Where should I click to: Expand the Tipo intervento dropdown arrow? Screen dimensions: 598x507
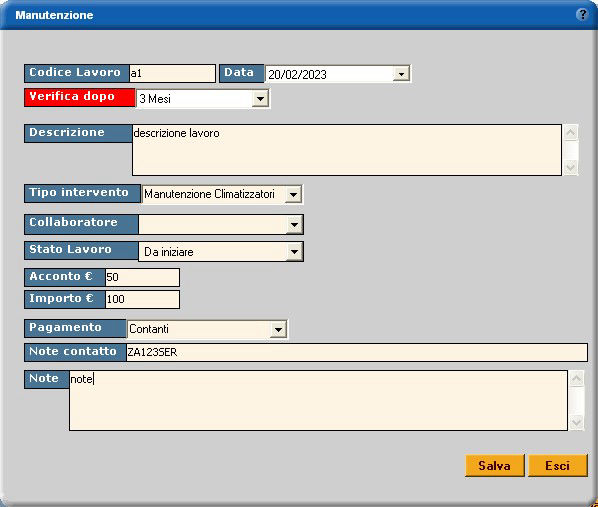coord(293,195)
